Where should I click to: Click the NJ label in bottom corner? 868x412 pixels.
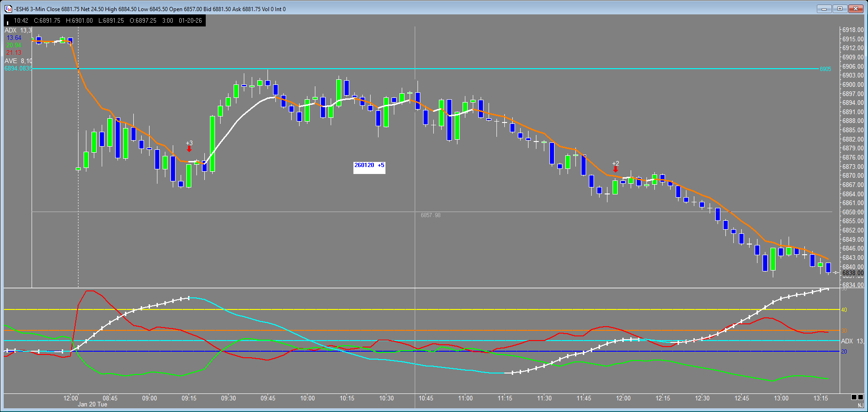pos(860,406)
